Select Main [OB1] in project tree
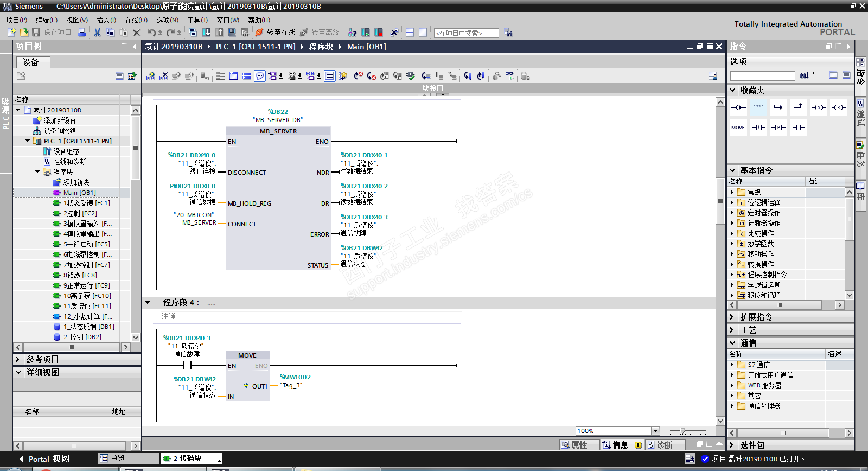Viewport: 868px width, 471px height. (x=80, y=193)
